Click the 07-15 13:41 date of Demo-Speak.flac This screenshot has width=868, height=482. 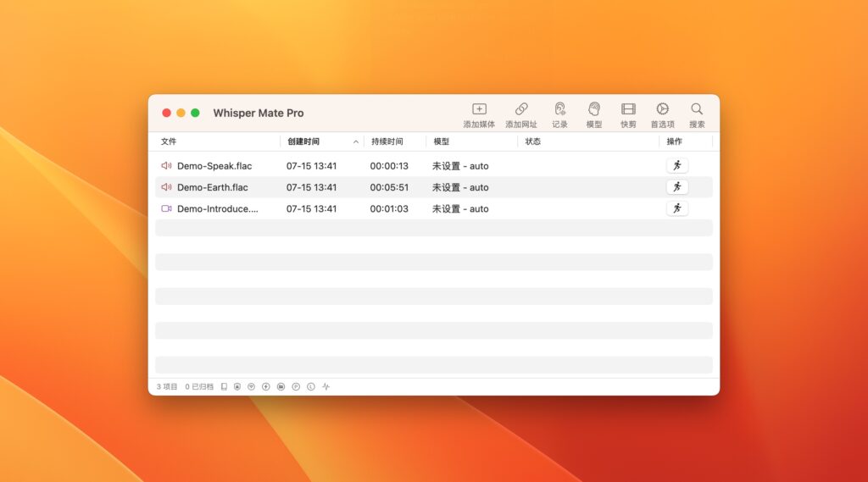point(311,166)
